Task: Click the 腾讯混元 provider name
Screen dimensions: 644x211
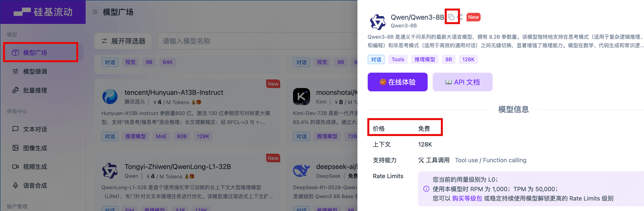Action: (x=135, y=102)
